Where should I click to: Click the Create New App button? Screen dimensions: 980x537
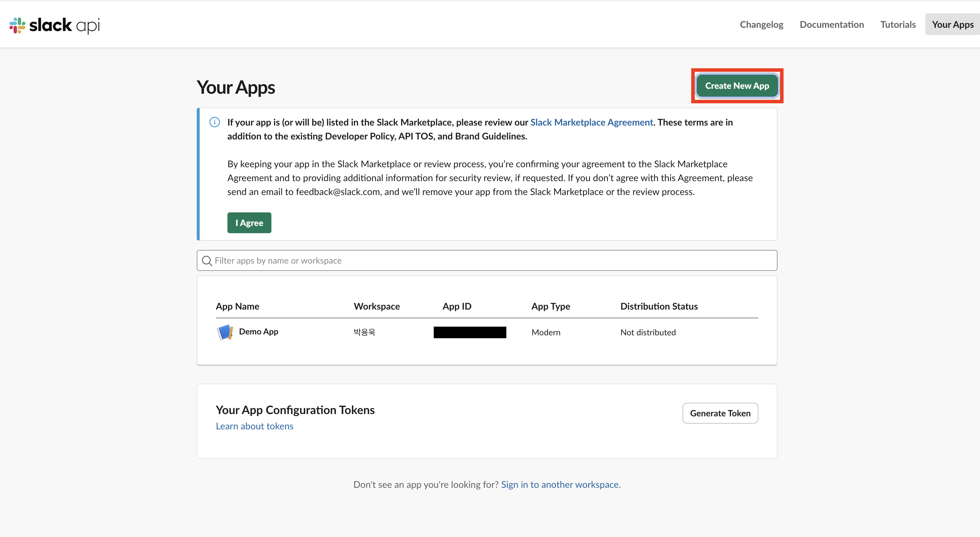point(737,86)
